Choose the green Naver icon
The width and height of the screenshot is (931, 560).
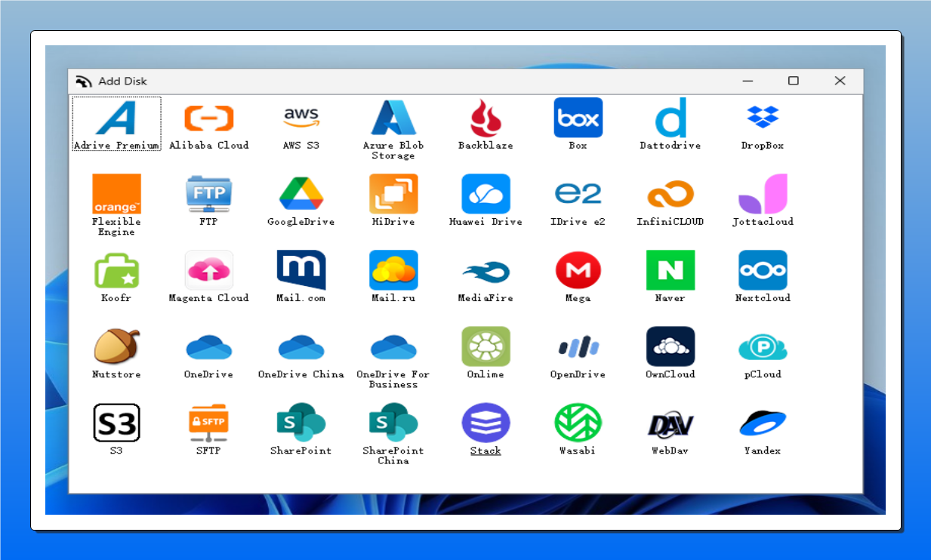(x=671, y=270)
